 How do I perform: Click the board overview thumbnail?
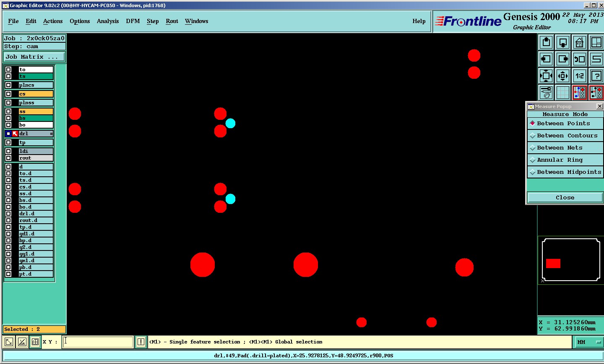click(x=571, y=260)
